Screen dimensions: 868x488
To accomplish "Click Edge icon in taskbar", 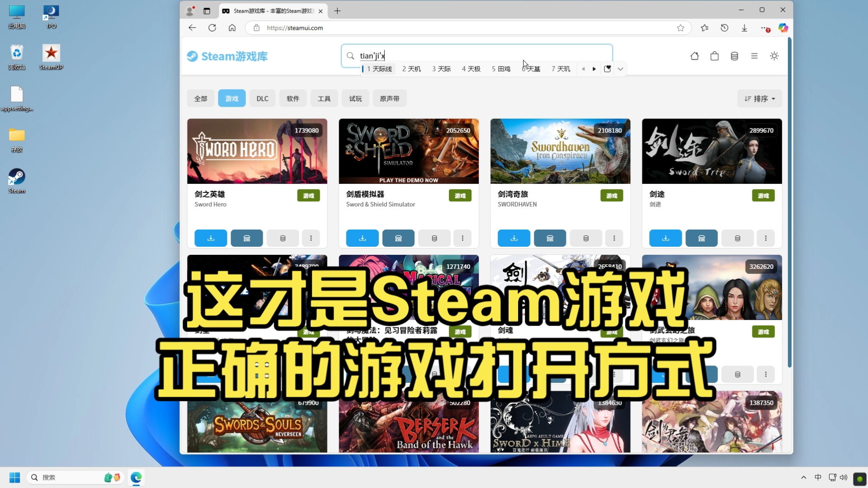I will point(136,477).
